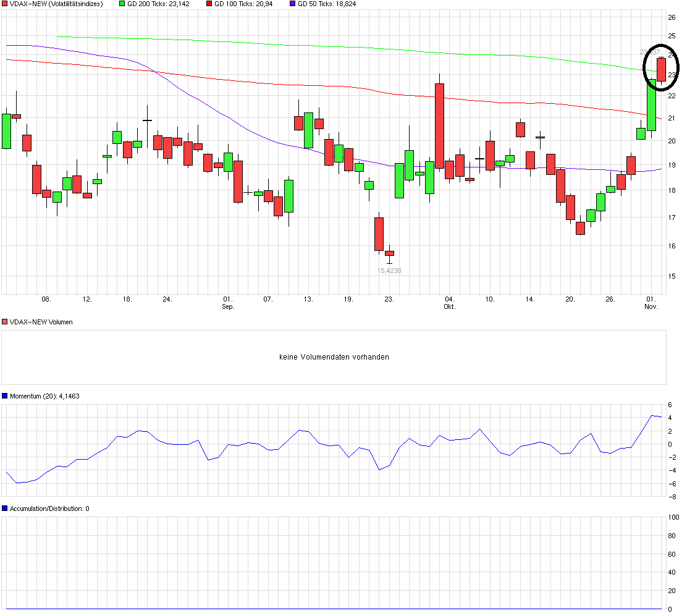This screenshot has width=695, height=616.
Task: Click the '23.' date axis label
Action: click(x=389, y=300)
